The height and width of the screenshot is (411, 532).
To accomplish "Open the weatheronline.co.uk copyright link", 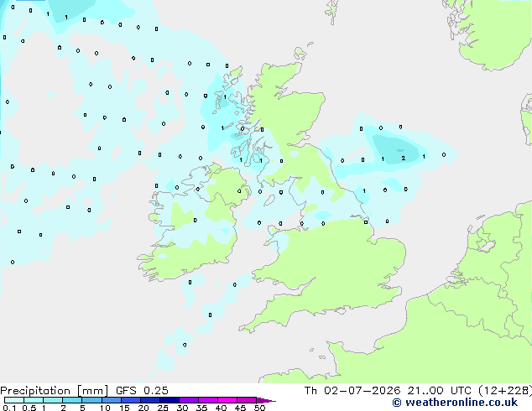I will [455, 403].
